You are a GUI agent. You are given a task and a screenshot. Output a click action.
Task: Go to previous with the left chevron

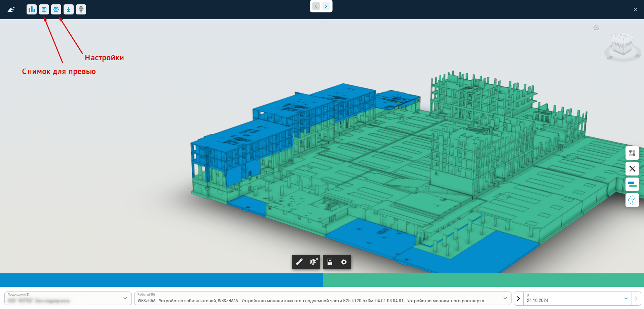[316, 6]
